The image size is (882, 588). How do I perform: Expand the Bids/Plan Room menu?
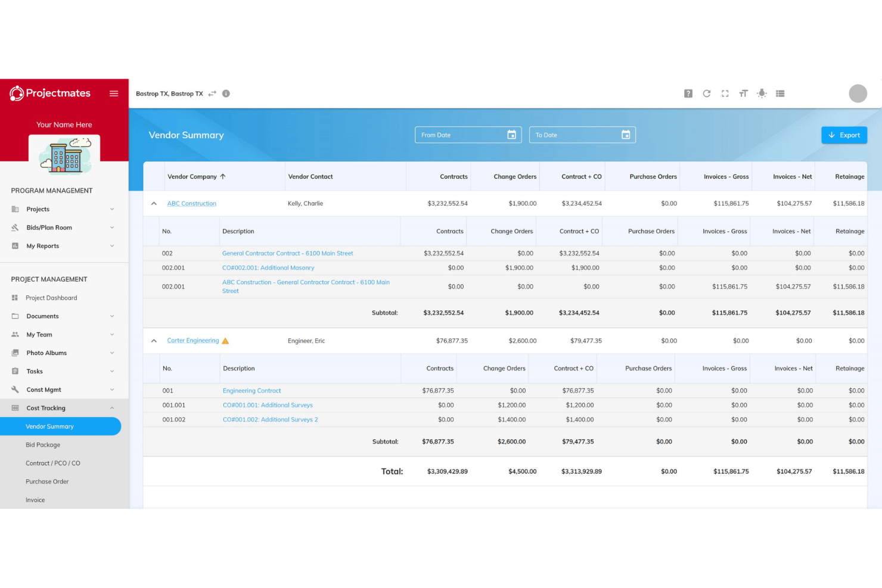pos(64,228)
